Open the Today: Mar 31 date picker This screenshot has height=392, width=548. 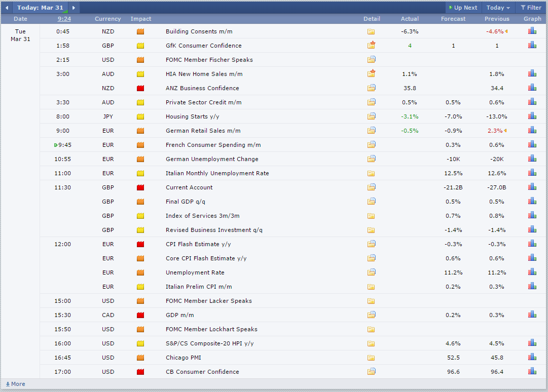pos(40,8)
